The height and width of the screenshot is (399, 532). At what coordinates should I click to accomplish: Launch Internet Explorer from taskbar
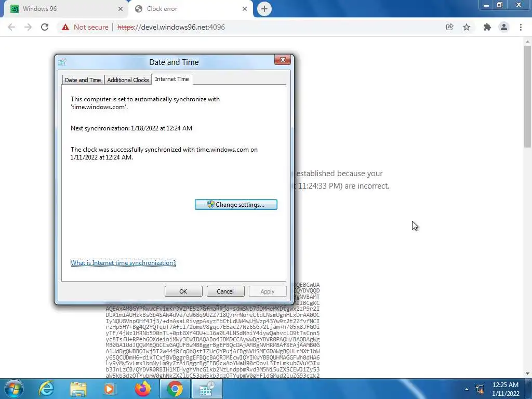(46, 389)
